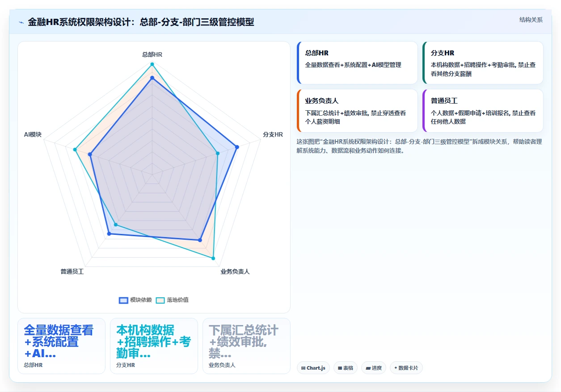Click the 数据卡片 tag chip

point(406,368)
